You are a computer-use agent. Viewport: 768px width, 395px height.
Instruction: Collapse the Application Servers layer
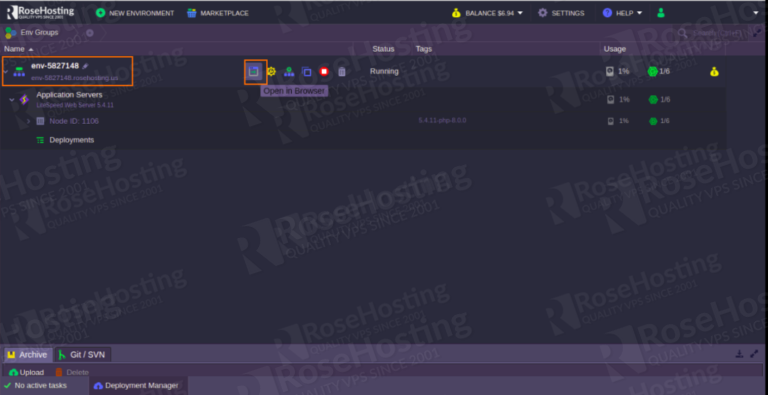pyautogui.click(x=12, y=100)
